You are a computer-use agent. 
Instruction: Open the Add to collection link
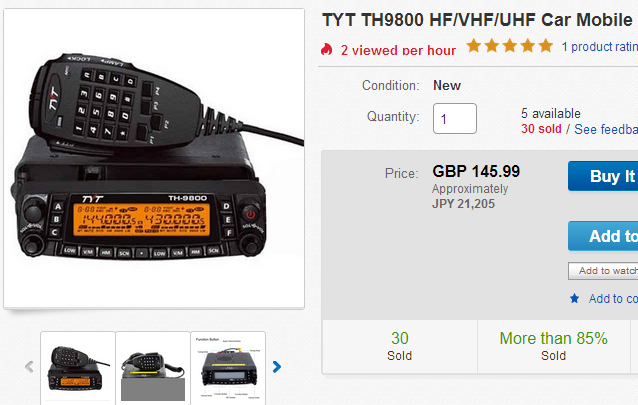click(613, 298)
